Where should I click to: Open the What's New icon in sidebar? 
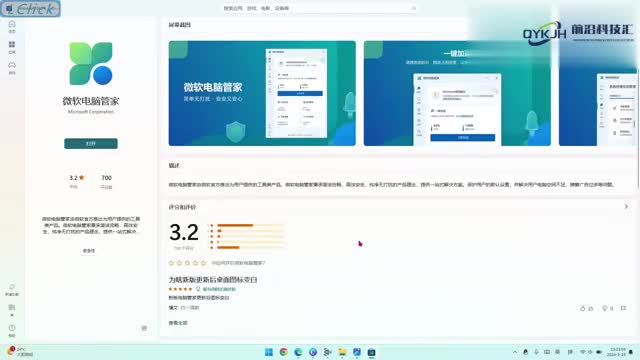point(12,289)
